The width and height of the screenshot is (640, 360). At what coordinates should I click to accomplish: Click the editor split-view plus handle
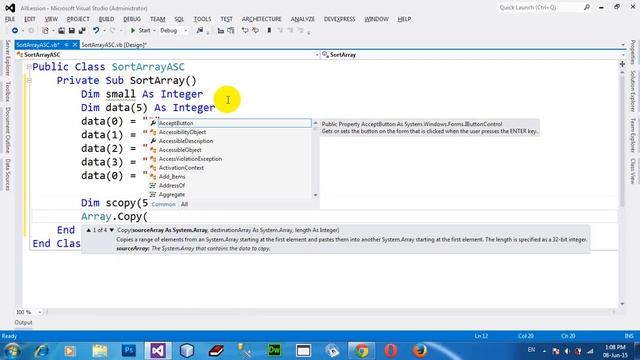tap(622, 64)
